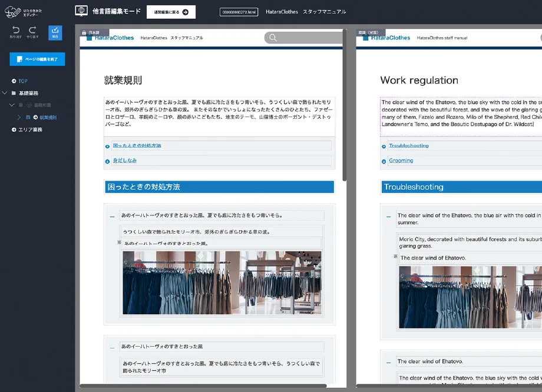Click the 通常編集に戻る button

[170, 11]
